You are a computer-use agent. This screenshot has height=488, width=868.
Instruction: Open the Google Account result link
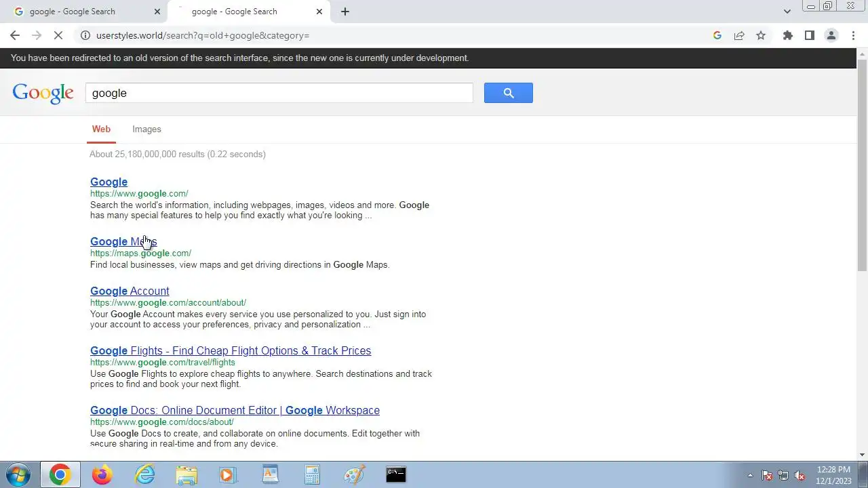pos(130,291)
